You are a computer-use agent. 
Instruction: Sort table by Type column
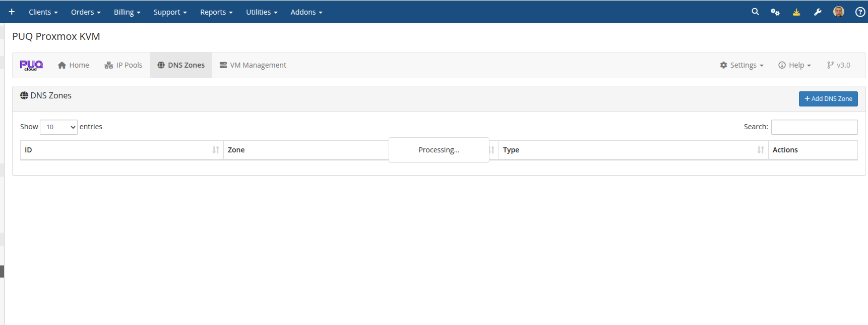click(x=633, y=150)
